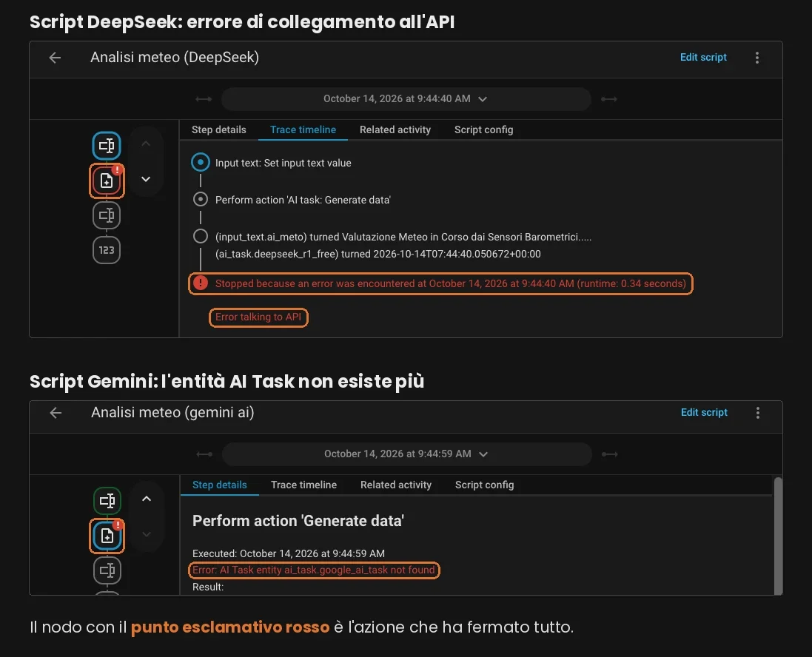Click 'Perform action AI task: Generate data' entry
This screenshot has height=657, width=812.
pos(303,200)
